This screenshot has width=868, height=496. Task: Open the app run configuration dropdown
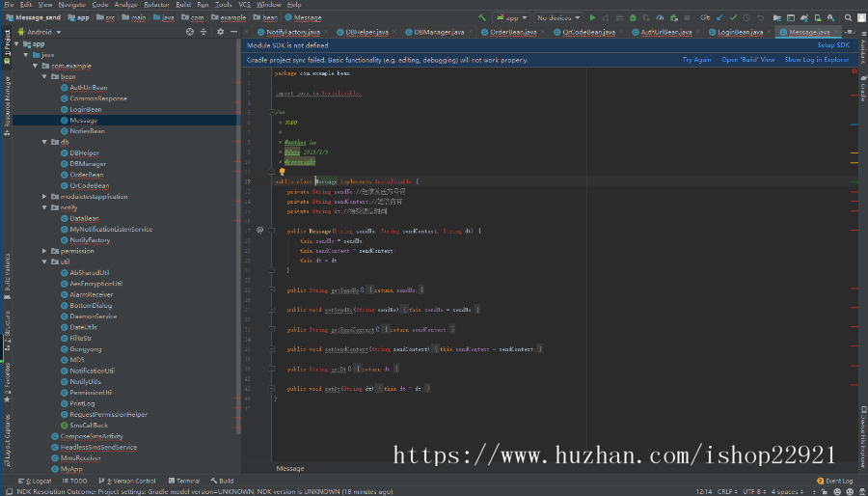click(511, 17)
